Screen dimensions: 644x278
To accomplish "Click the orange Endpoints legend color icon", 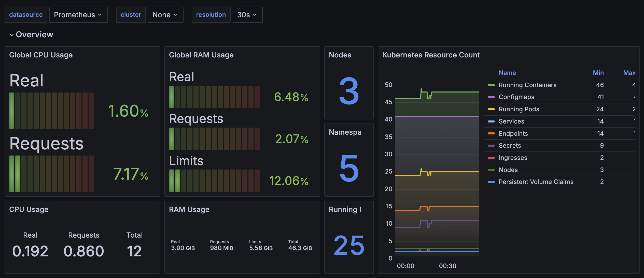I will pos(491,133).
